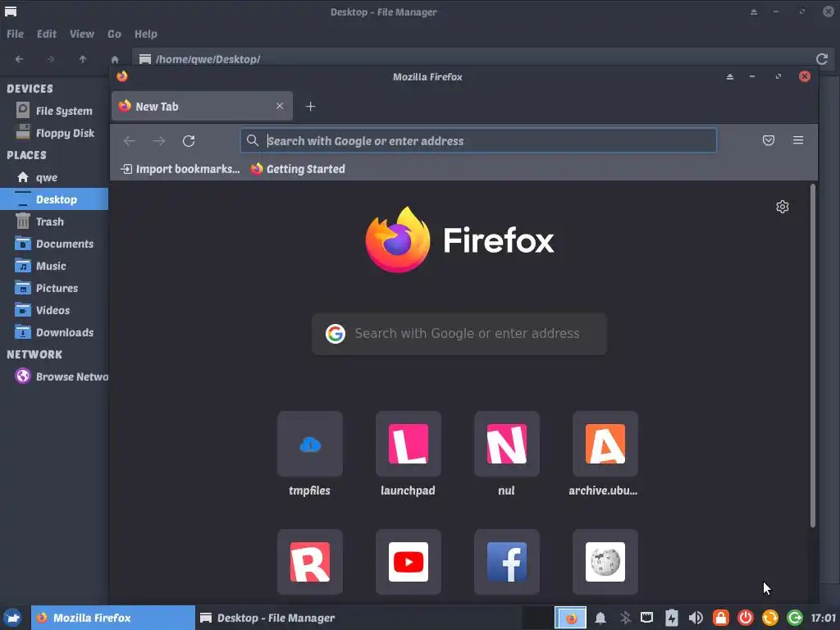Open qwe home folder in Places
This screenshot has height=630, width=840.
pyautogui.click(x=54, y=177)
